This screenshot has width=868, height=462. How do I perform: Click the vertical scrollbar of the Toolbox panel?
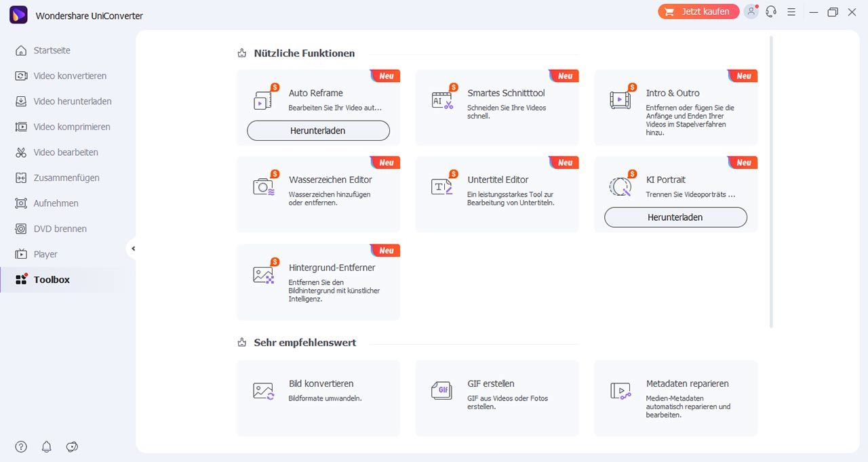click(772, 183)
